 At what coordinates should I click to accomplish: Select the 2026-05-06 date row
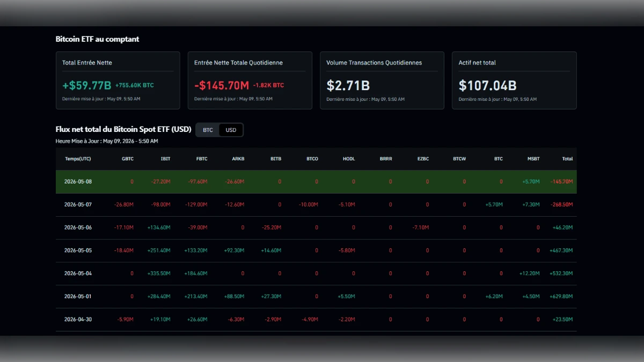(x=316, y=227)
